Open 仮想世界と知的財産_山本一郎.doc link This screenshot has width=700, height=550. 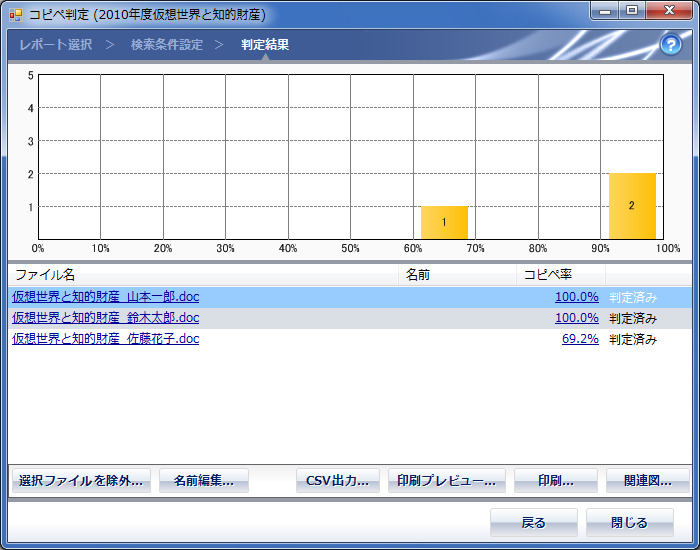105,297
